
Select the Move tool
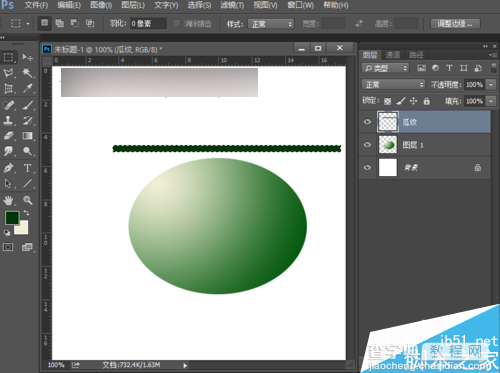(x=27, y=57)
